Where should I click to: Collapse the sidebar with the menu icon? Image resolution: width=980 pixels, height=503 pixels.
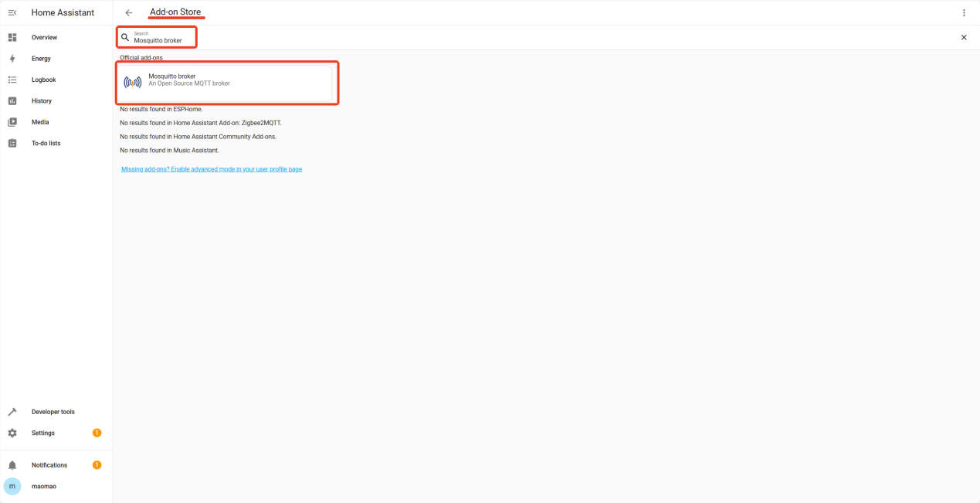click(x=12, y=12)
